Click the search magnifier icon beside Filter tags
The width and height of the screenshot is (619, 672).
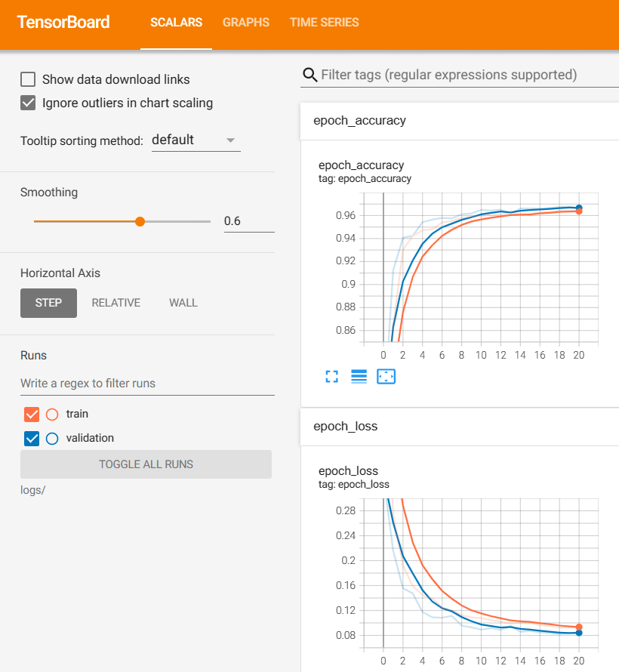(309, 75)
